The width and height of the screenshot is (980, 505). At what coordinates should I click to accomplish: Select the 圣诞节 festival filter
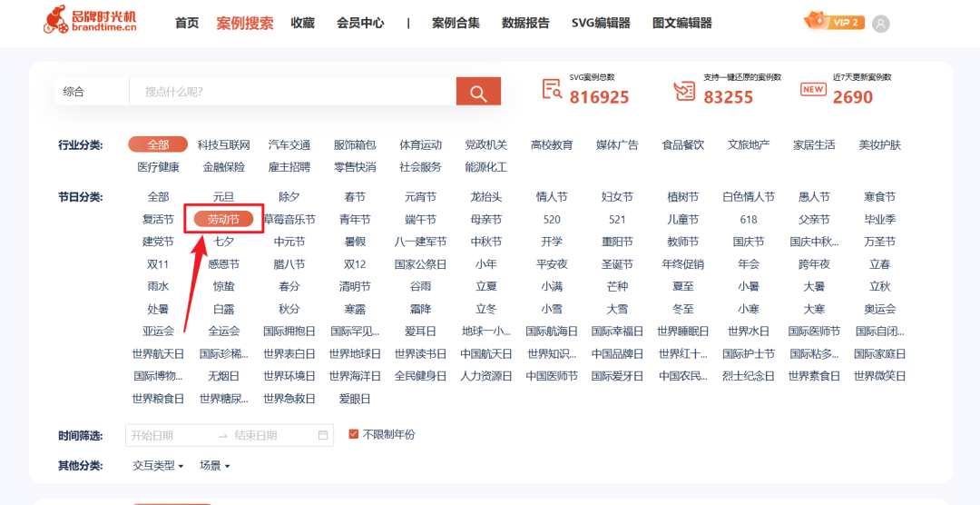618,264
